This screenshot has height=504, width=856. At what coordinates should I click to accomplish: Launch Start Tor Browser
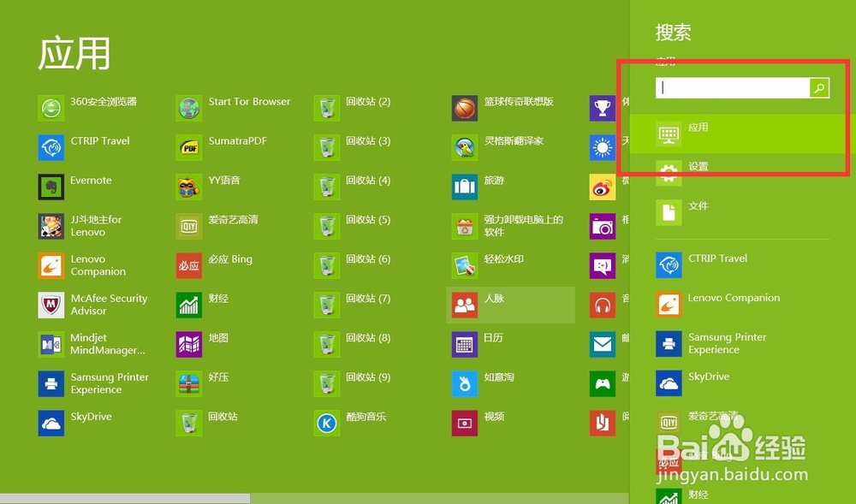(x=233, y=108)
